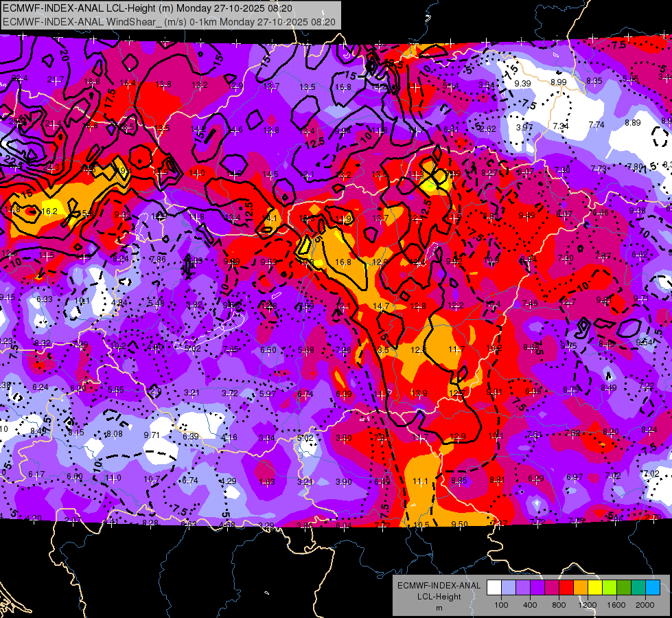This screenshot has width=672, height=618.
Task: Click the grid value 8.89
Action: tap(633, 123)
